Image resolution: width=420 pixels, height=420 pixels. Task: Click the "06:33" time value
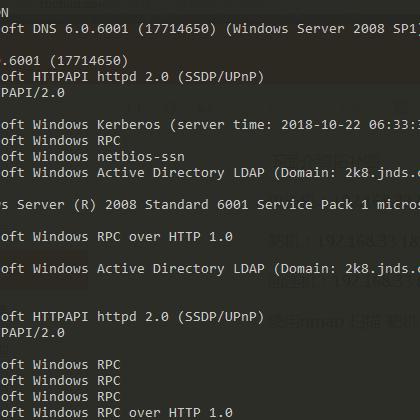click(389, 125)
